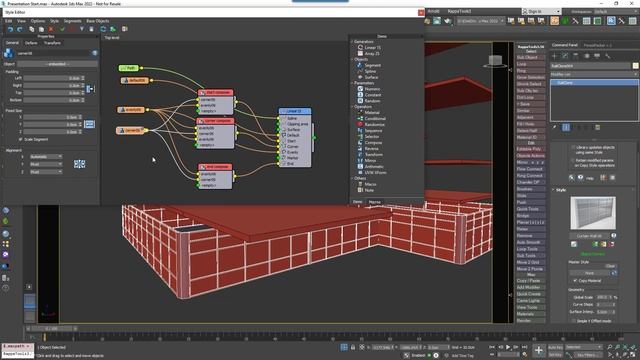Select Material operator in Items list

pos(369,113)
